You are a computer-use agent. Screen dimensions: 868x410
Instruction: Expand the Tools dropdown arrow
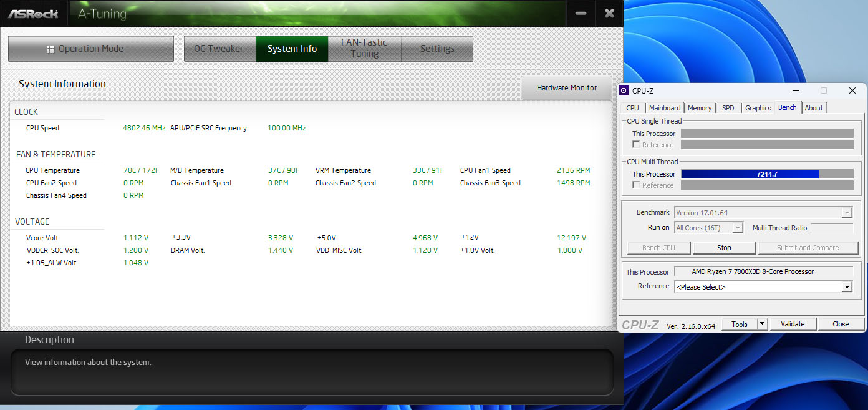pyautogui.click(x=762, y=324)
